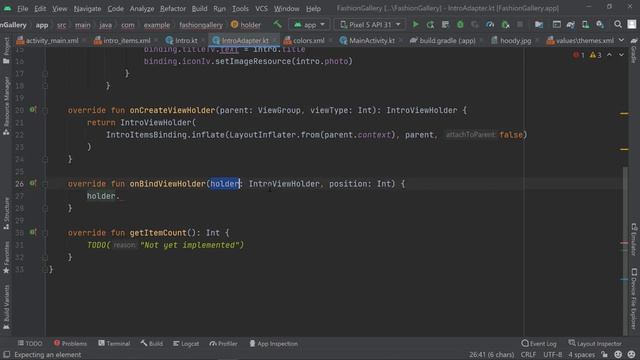
Task: Start debugging with the Debug bug icon
Action: pyautogui.click(x=460, y=24)
